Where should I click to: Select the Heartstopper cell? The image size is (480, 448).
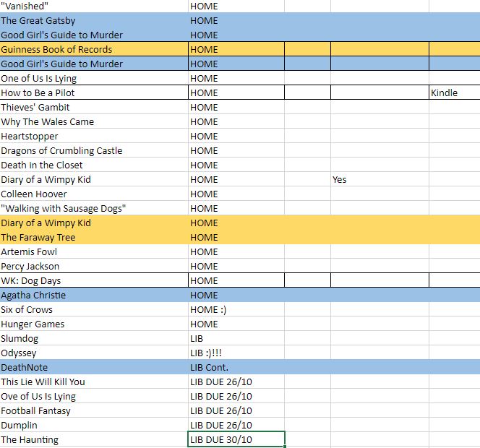(94, 136)
